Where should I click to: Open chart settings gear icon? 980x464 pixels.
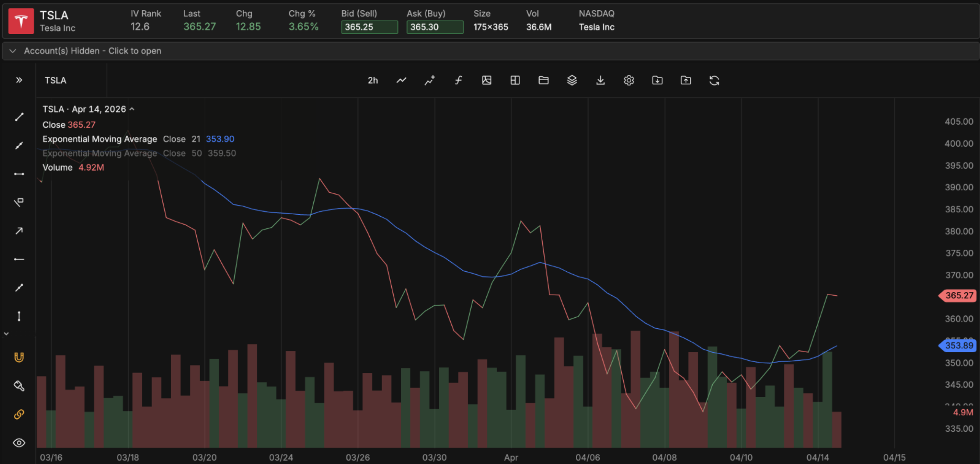pyautogui.click(x=629, y=81)
